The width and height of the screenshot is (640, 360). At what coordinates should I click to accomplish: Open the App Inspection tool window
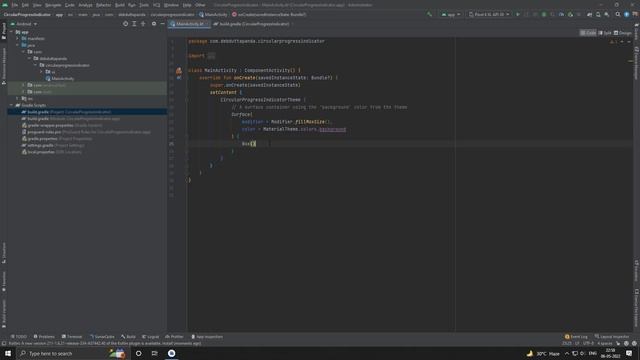(x=207, y=337)
